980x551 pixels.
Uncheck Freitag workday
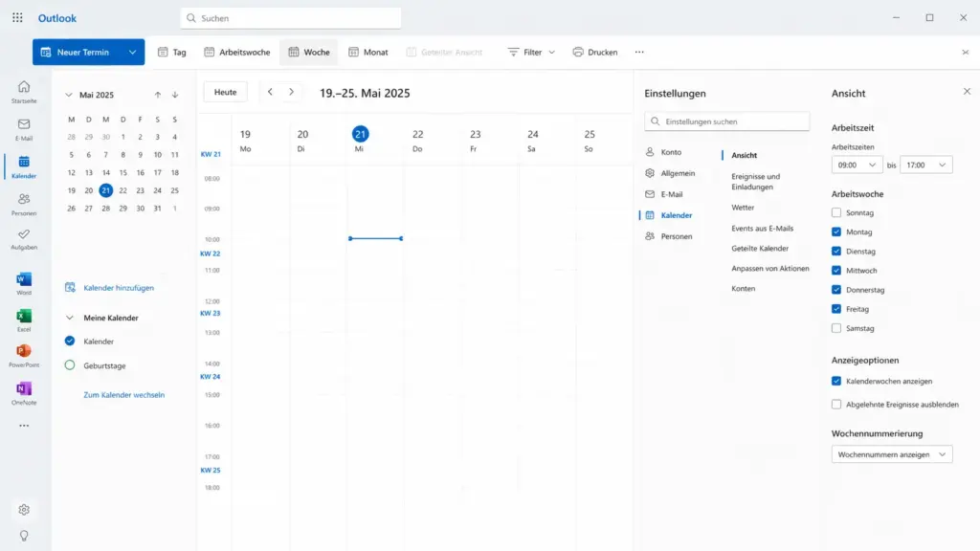tap(836, 309)
